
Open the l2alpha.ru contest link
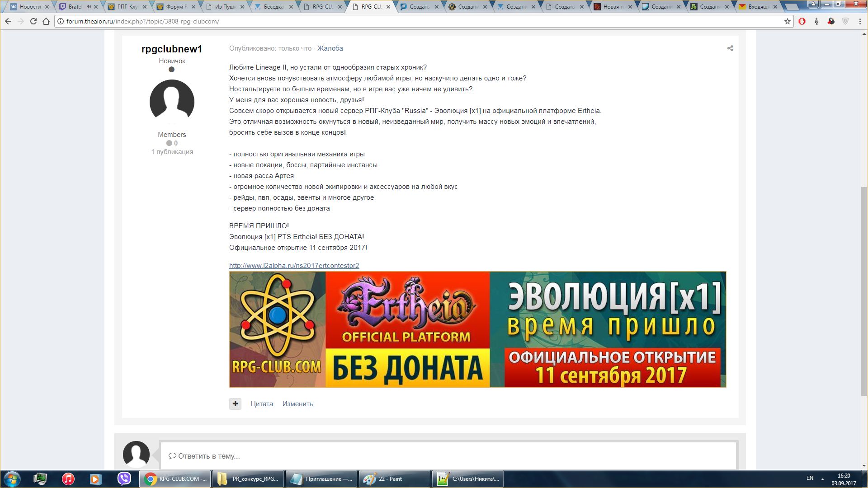point(294,266)
